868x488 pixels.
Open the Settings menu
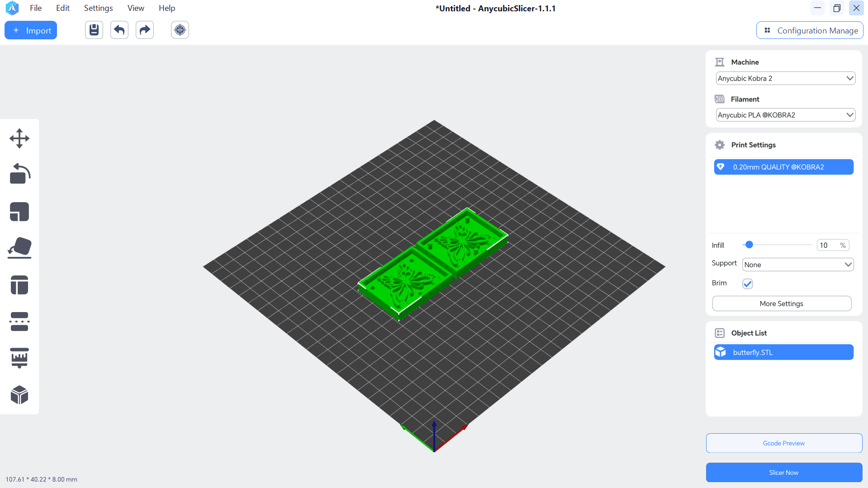[98, 8]
